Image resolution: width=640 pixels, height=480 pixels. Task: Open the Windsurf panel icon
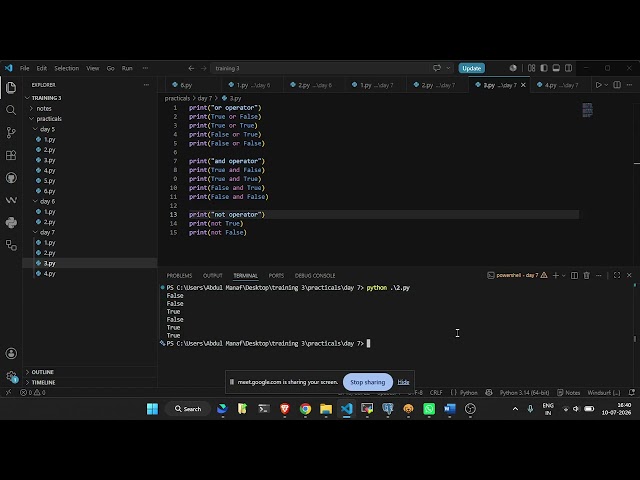point(11,200)
